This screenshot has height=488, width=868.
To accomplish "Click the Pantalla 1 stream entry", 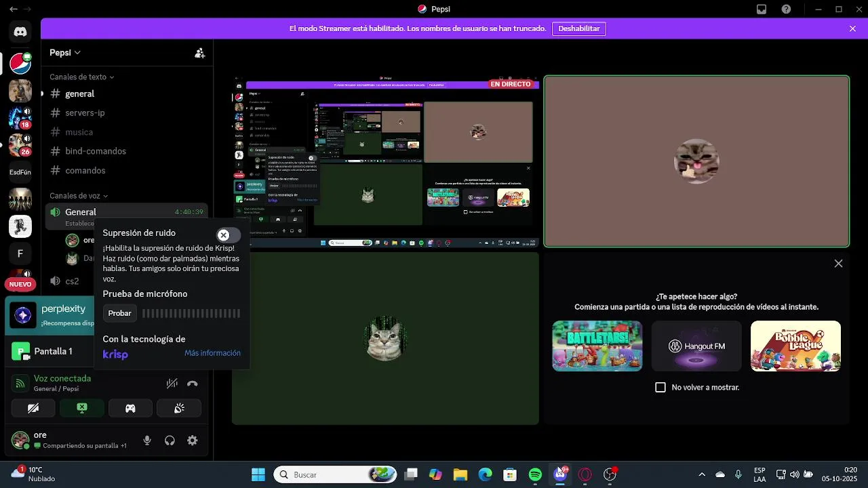I will (x=50, y=351).
